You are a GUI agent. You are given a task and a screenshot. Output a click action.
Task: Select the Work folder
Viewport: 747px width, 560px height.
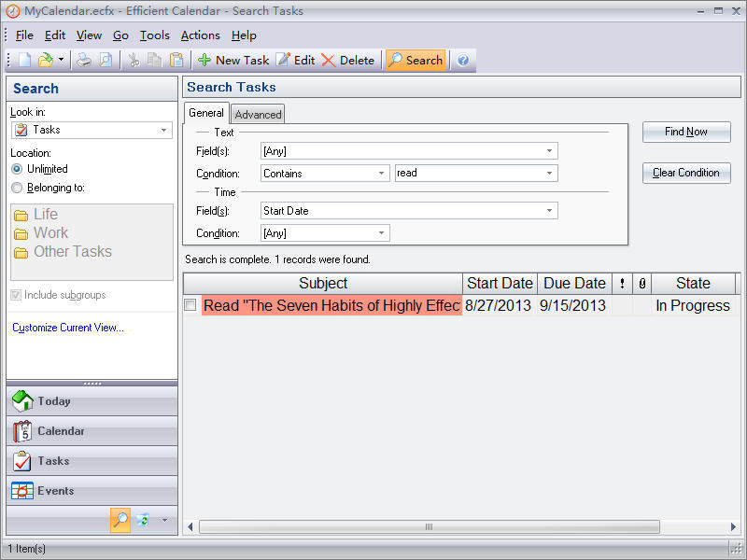tap(41, 232)
